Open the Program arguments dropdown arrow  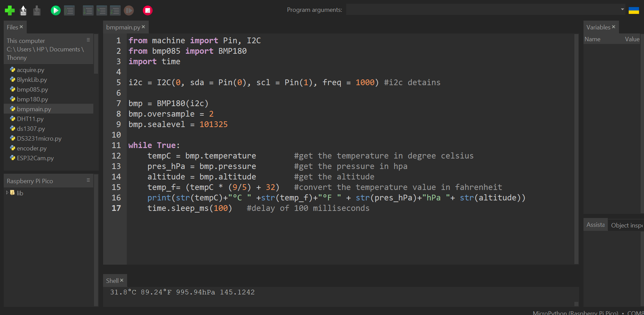point(622,9)
